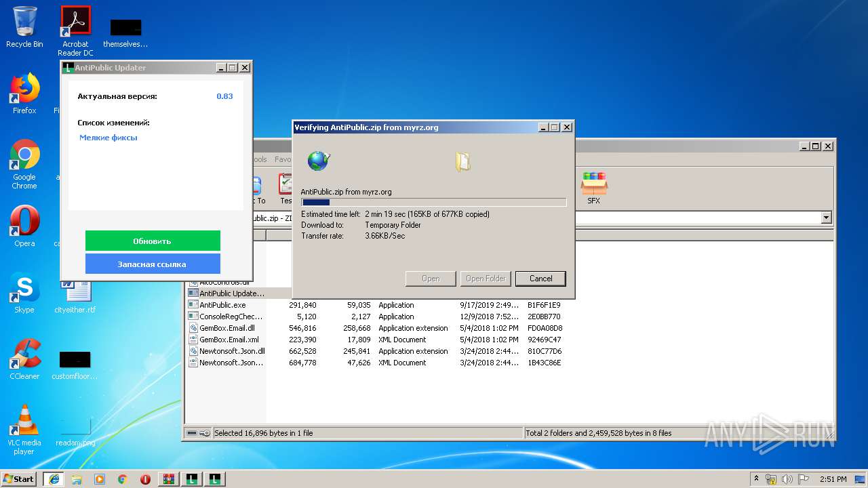Click the globe icon in download dialog
This screenshot has height=488, width=868.
[x=318, y=161]
